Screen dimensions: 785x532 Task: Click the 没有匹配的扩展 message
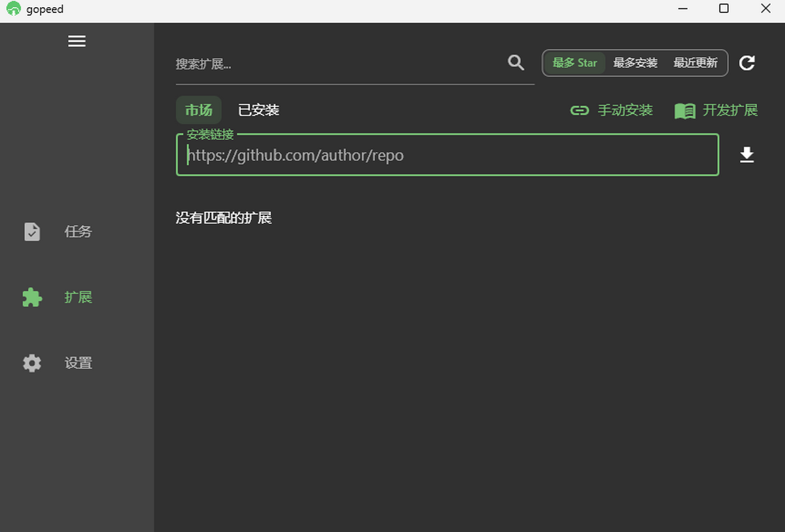click(224, 218)
